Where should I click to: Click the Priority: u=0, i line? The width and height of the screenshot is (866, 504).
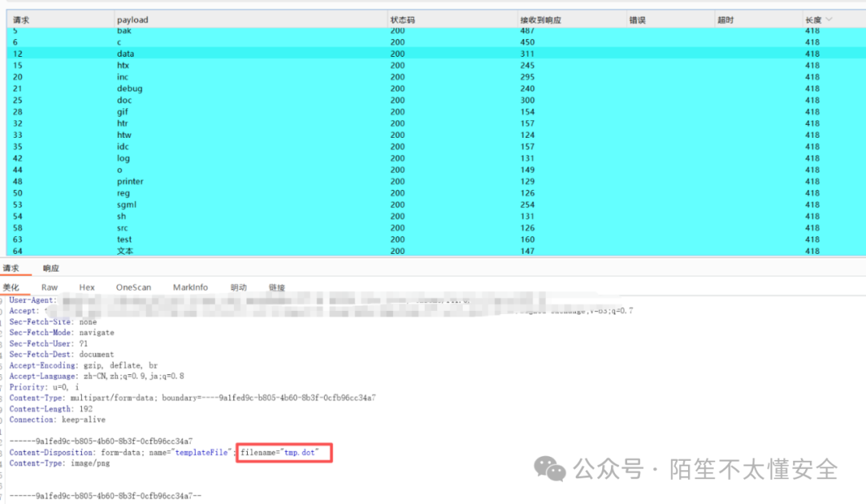(44, 387)
